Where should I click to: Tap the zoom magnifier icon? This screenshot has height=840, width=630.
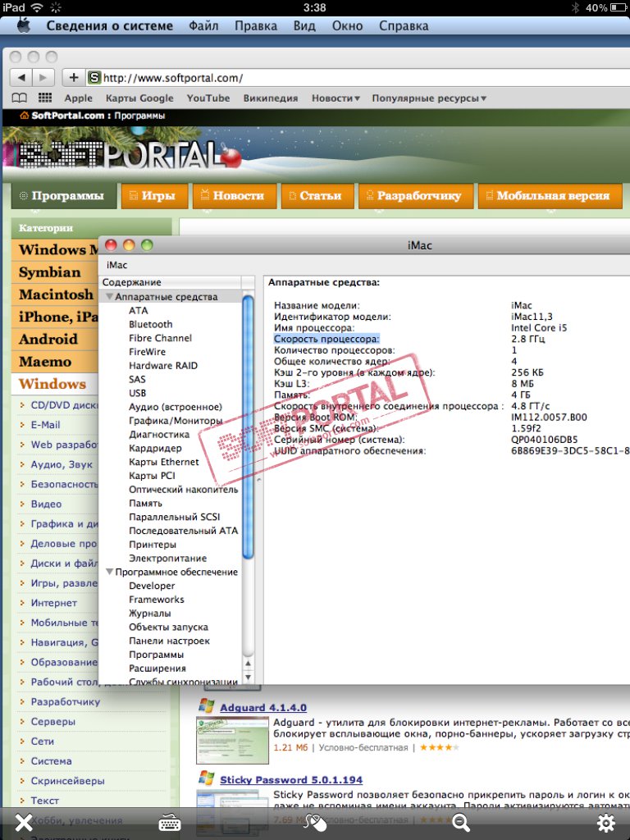[461, 822]
